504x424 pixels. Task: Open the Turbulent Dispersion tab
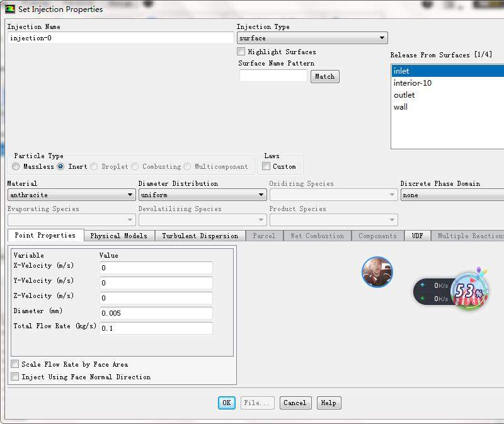click(x=200, y=236)
